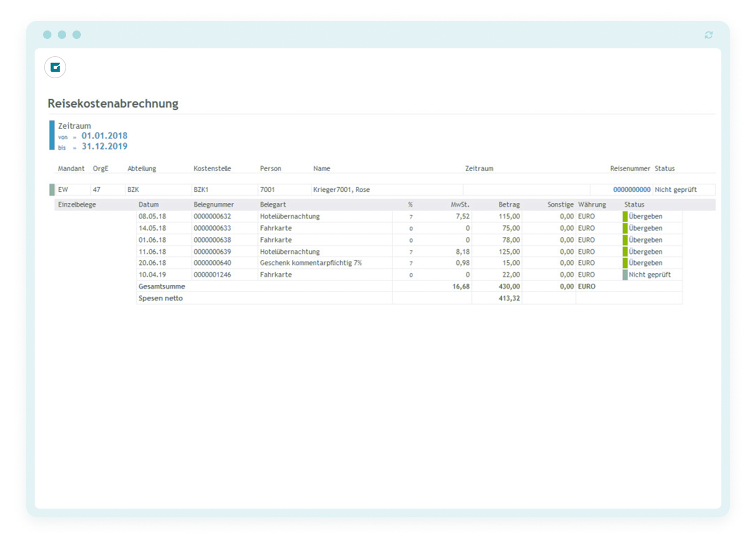Select the start date 01.01.2018
756x538 pixels.
coord(104,136)
